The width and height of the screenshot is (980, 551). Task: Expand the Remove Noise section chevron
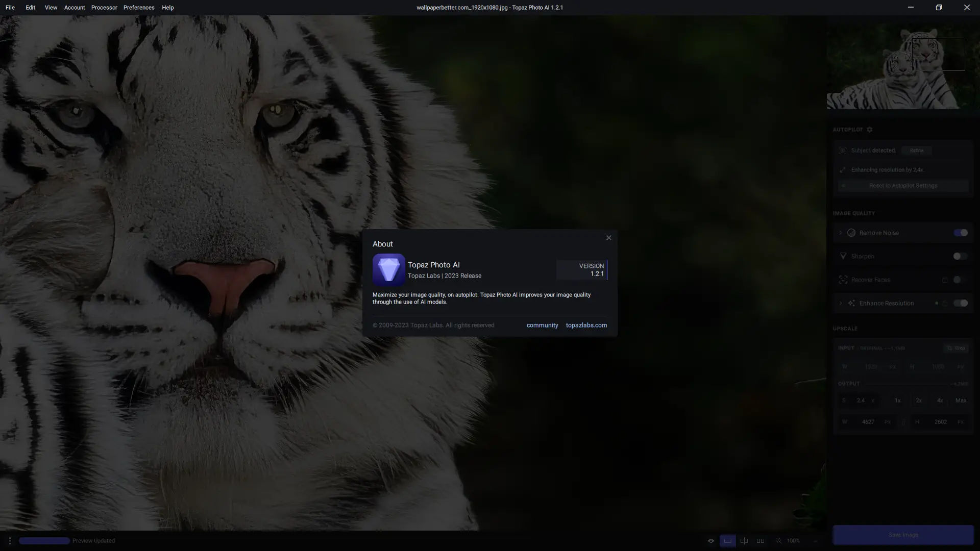(x=841, y=233)
